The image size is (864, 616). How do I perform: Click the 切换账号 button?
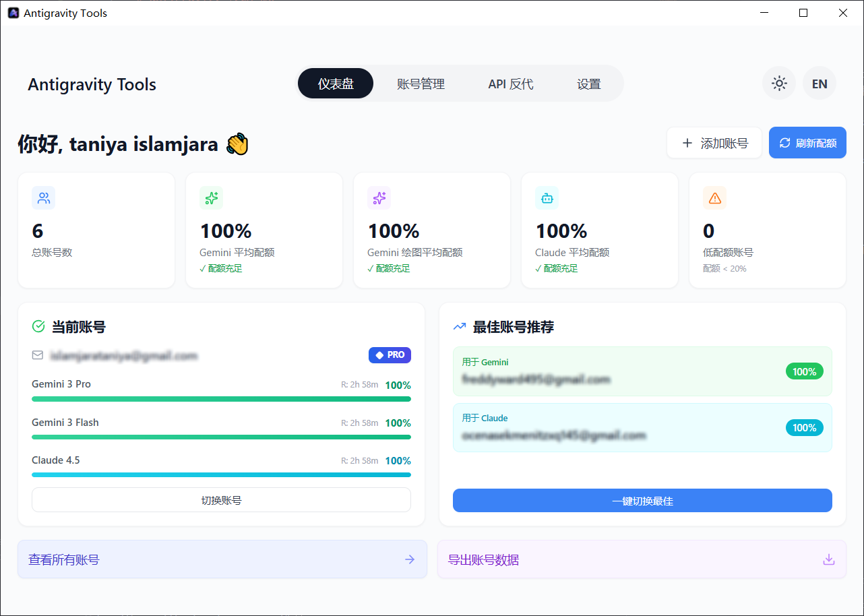pos(221,500)
